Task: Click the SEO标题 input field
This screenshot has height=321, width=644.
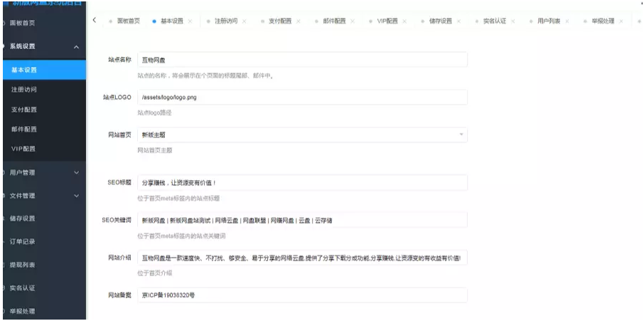Action: click(x=302, y=183)
